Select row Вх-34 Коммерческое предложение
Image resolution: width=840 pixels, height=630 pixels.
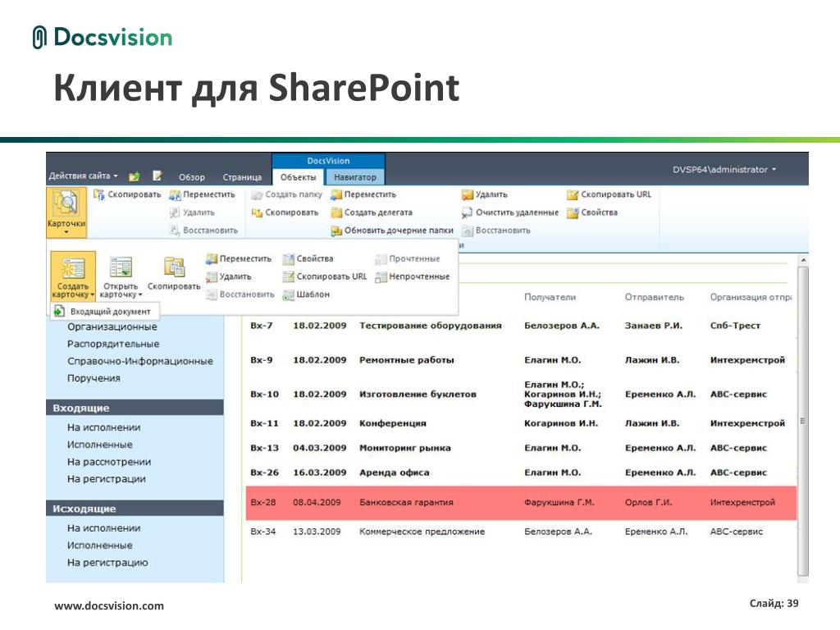click(x=521, y=532)
